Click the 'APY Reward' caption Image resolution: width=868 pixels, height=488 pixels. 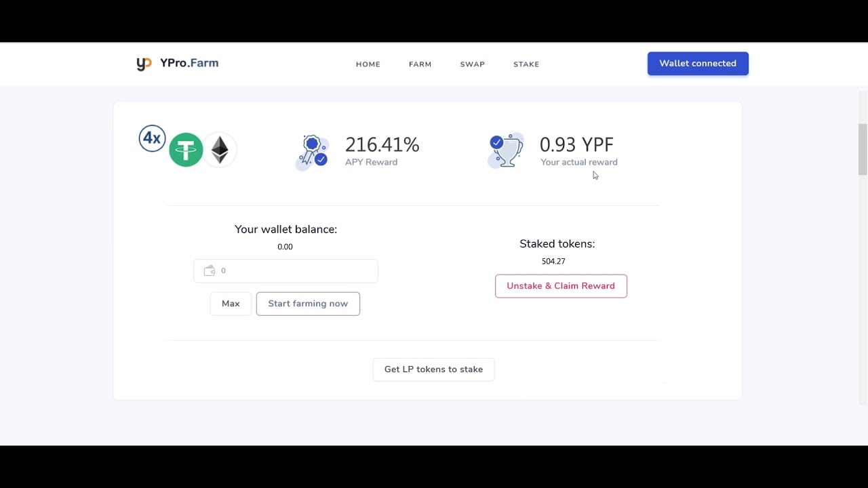coord(371,162)
